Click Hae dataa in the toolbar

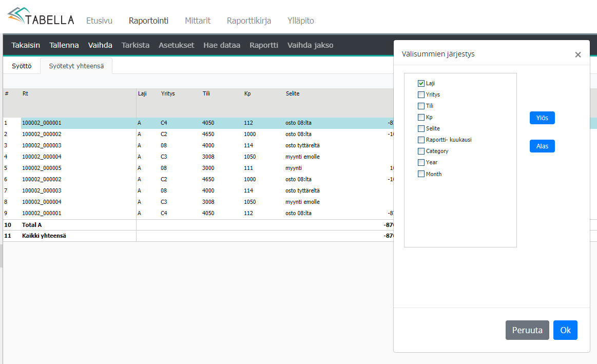(x=222, y=45)
